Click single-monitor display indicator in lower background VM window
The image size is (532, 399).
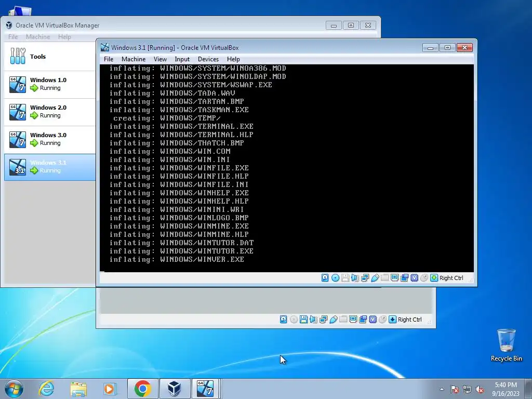point(353,320)
